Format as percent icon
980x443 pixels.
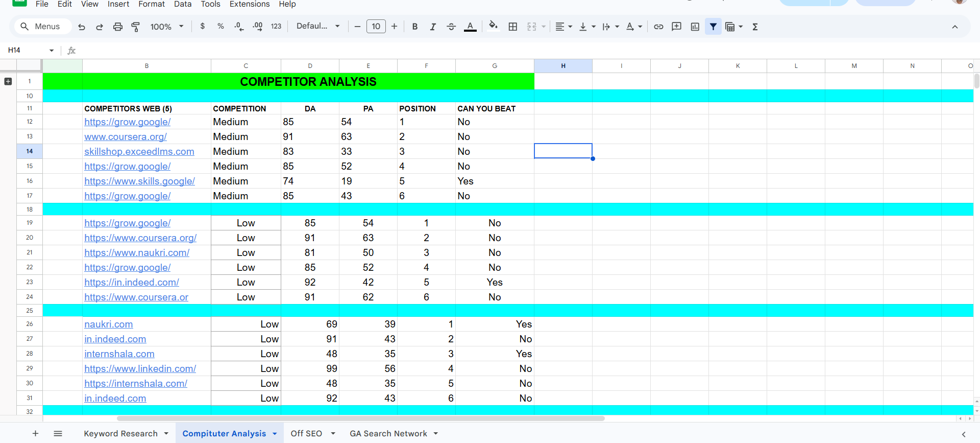(220, 26)
